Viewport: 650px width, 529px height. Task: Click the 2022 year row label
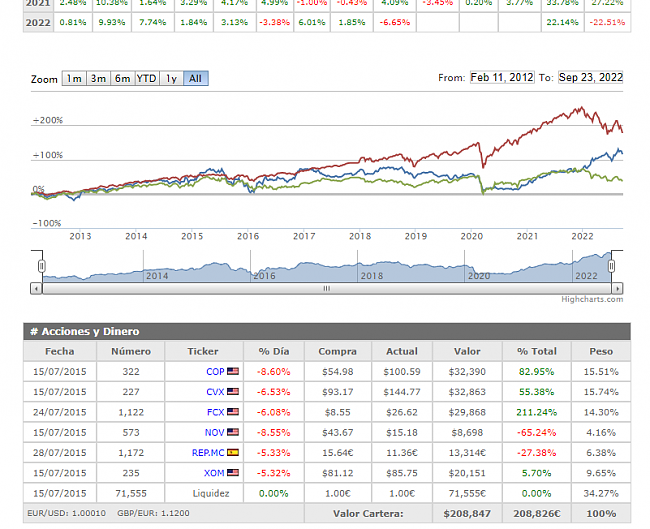[38, 22]
